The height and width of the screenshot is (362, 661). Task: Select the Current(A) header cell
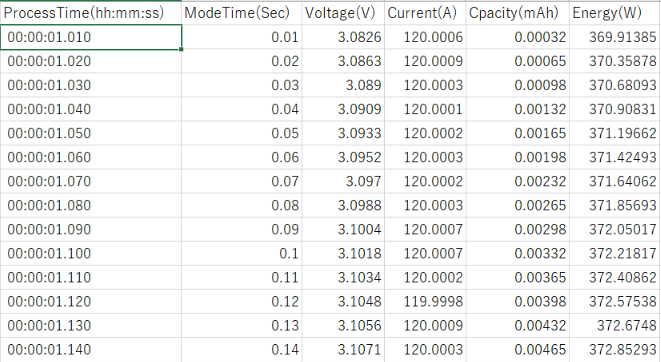[425, 13]
